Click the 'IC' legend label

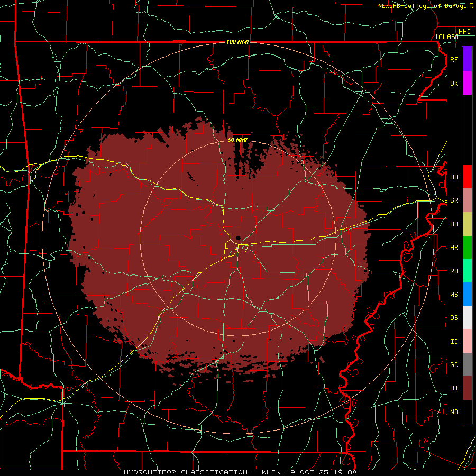point(454,342)
